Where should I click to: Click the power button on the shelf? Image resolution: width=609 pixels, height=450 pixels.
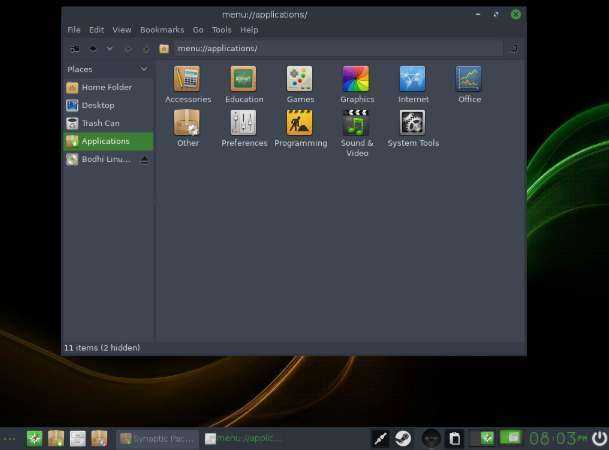(x=599, y=439)
